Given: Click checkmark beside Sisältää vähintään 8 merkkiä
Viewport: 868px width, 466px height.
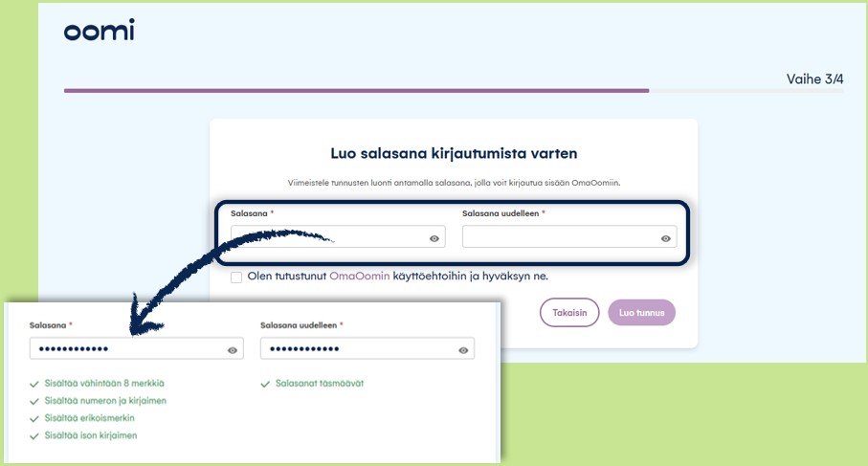Looking at the screenshot, I should (34, 384).
